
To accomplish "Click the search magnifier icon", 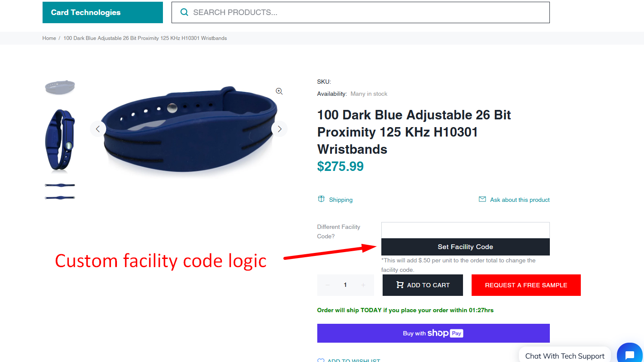I will coord(184,12).
